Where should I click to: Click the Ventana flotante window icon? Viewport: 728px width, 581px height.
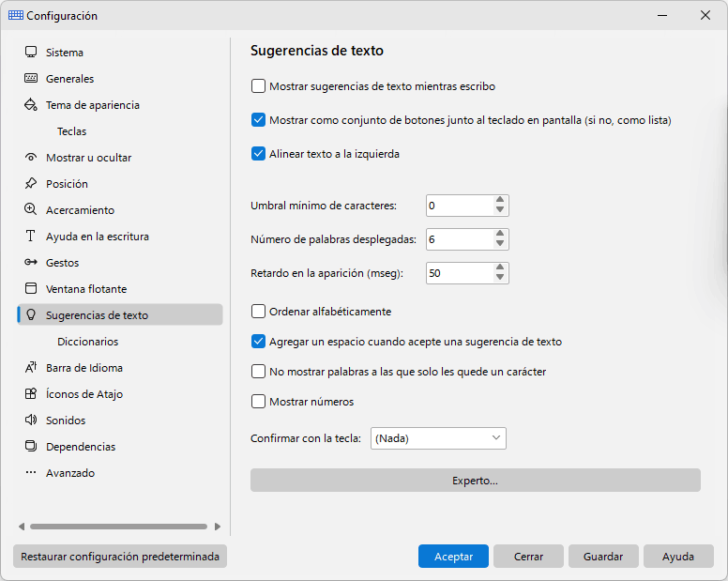31,288
